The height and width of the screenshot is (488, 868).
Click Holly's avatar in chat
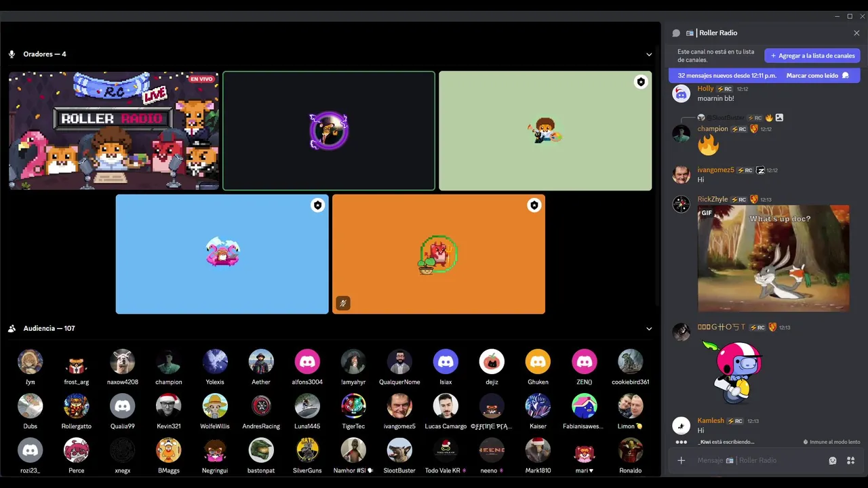point(681,94)
